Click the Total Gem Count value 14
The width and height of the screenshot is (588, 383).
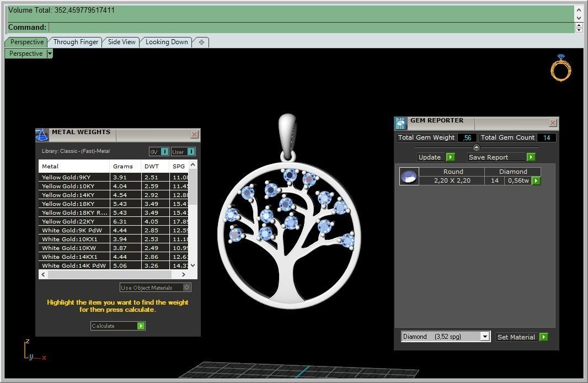point(547,137)
